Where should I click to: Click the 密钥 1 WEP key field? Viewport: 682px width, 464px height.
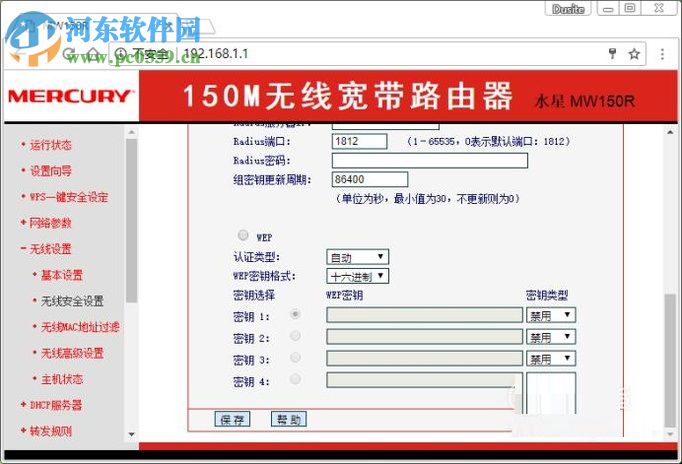tap(425, 315)
